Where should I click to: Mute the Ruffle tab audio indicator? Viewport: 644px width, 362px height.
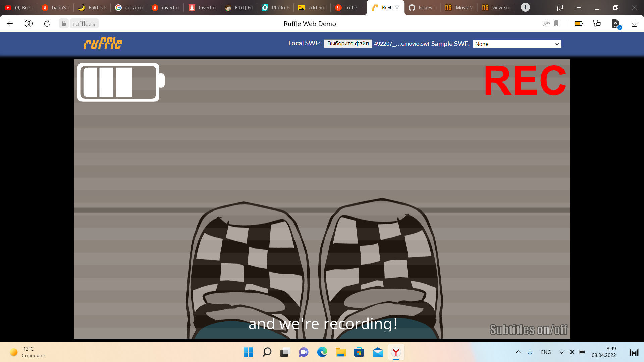[x=389, y=7]
